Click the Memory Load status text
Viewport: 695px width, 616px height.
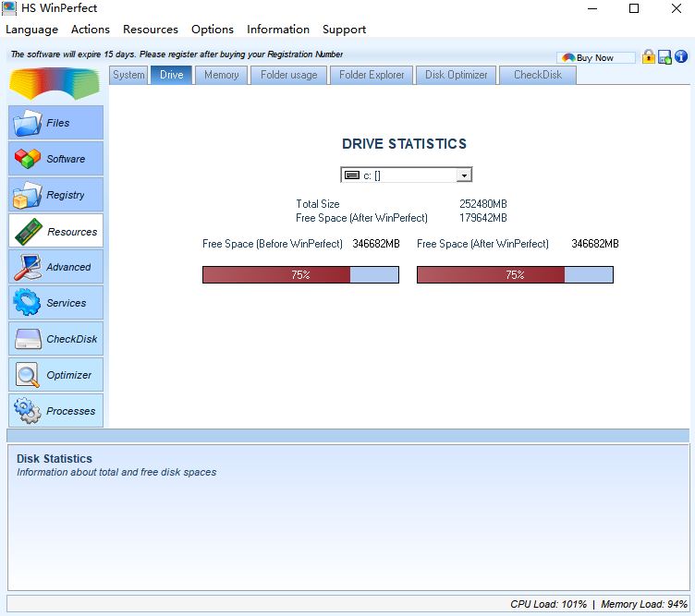tap(644, 604)
